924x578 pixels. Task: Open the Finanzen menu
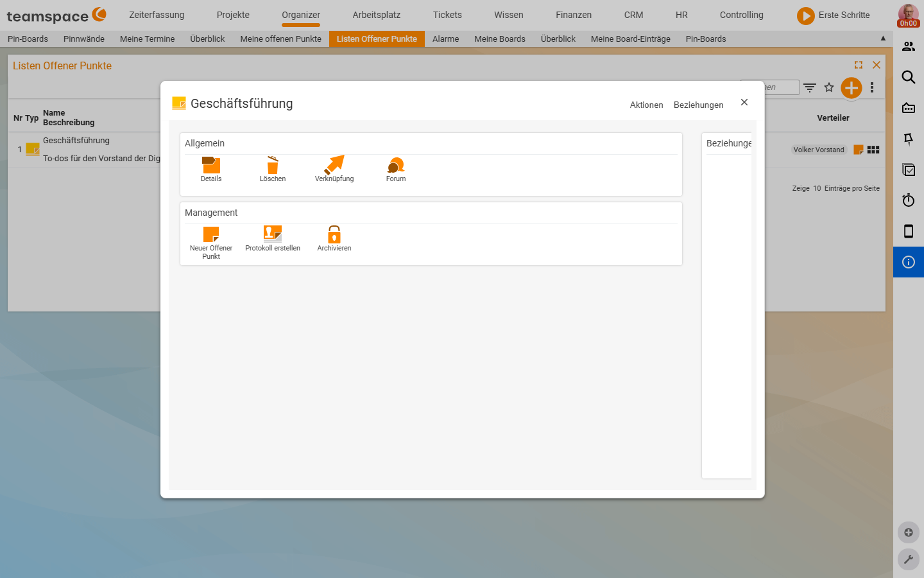click(574, 15)
